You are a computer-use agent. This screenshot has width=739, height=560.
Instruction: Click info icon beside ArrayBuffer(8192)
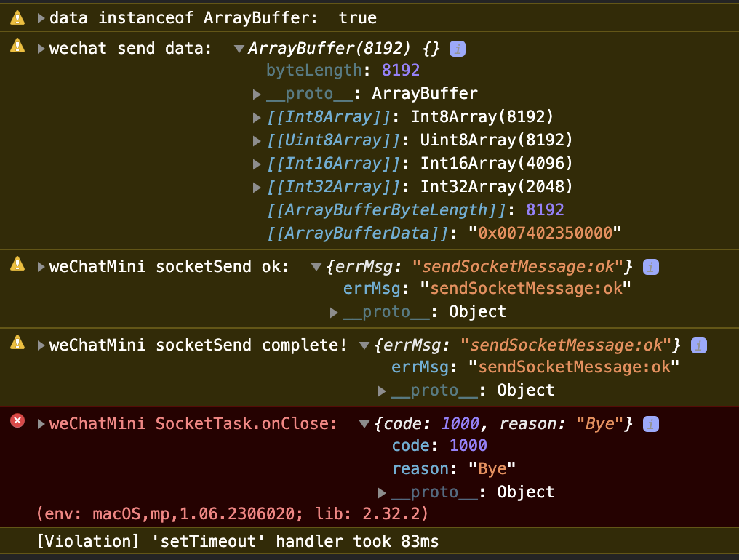458,49
